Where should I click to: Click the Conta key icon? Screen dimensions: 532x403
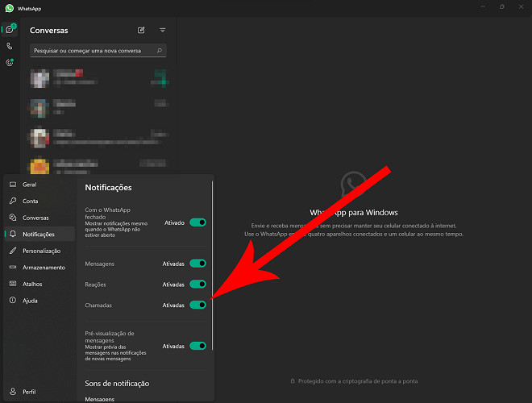click(x=13, y=201)
